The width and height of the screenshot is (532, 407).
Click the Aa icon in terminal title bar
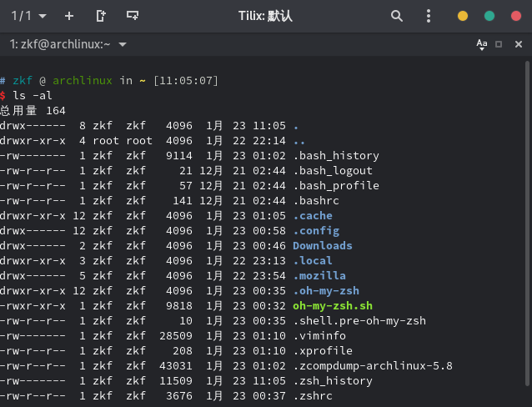481,44
